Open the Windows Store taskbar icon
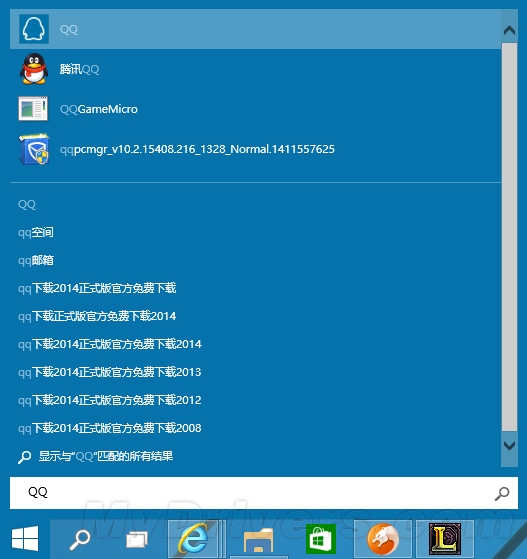This screenshot has width=527, height=559. pyautogui.click(x=321, y=539)
